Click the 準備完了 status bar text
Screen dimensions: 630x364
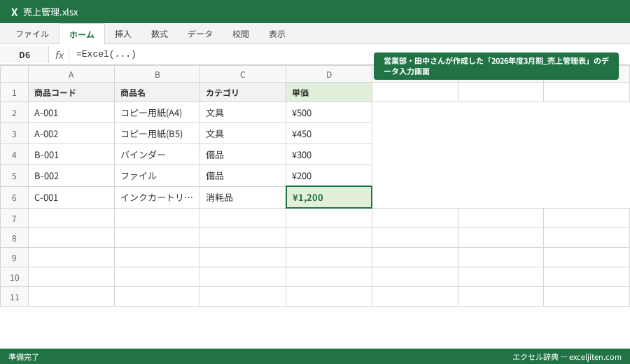24,357
